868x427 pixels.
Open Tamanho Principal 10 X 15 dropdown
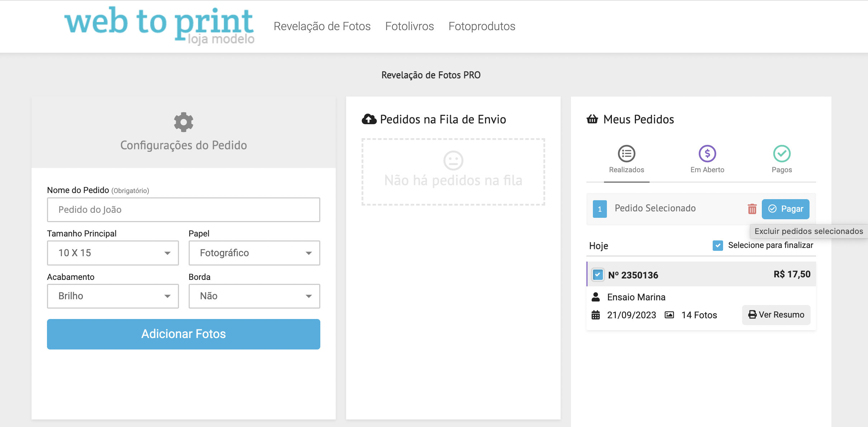113,253
